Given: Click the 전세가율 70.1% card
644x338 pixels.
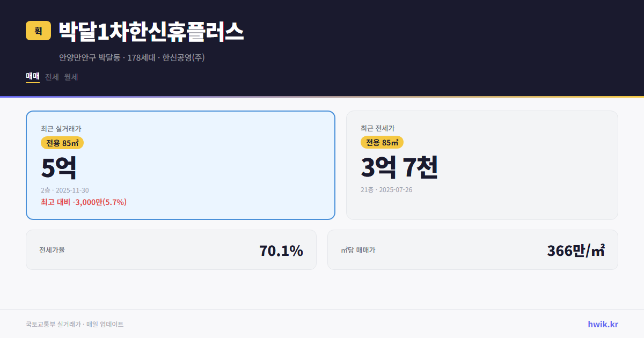Looking at the screenshot, I should 171,249.
